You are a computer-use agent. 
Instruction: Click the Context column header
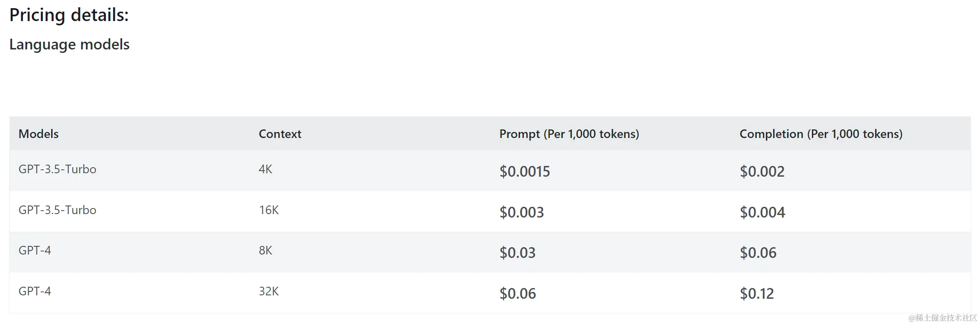pos(280,134)
